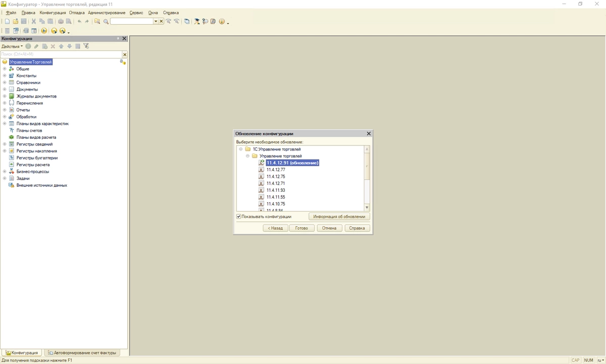Click the ru language indicator in status bar
Viewport: 606px width, 364px height.
pos(599,360)
